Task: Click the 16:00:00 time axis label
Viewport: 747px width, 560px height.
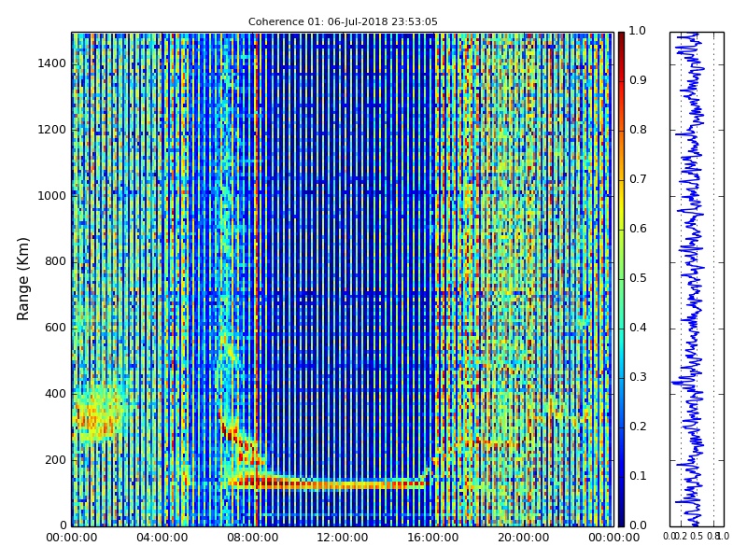Action: point(433,538)
